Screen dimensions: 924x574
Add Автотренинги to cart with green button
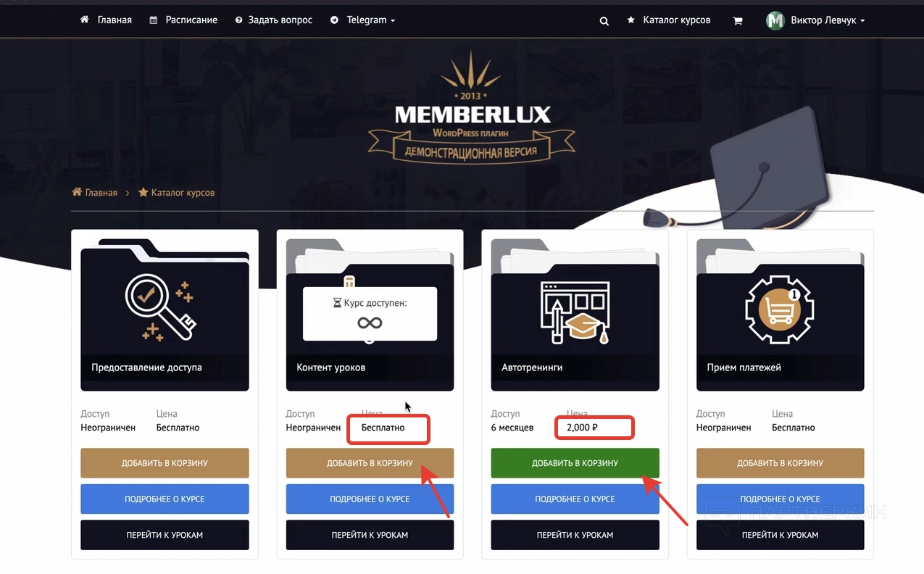click(x=575, y=463)
